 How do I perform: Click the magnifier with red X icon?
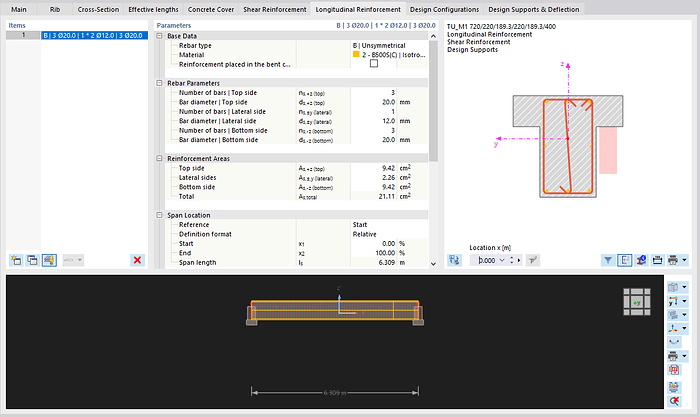pos(674,401)
